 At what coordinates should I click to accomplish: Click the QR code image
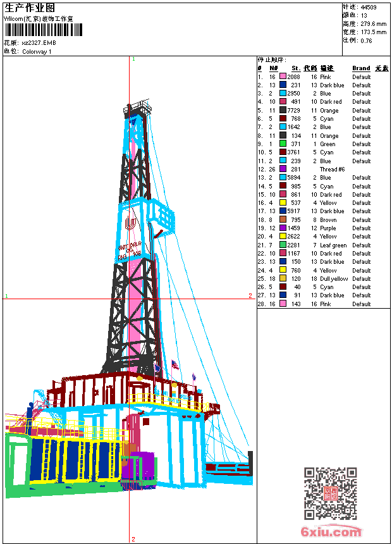coord(331,493)
